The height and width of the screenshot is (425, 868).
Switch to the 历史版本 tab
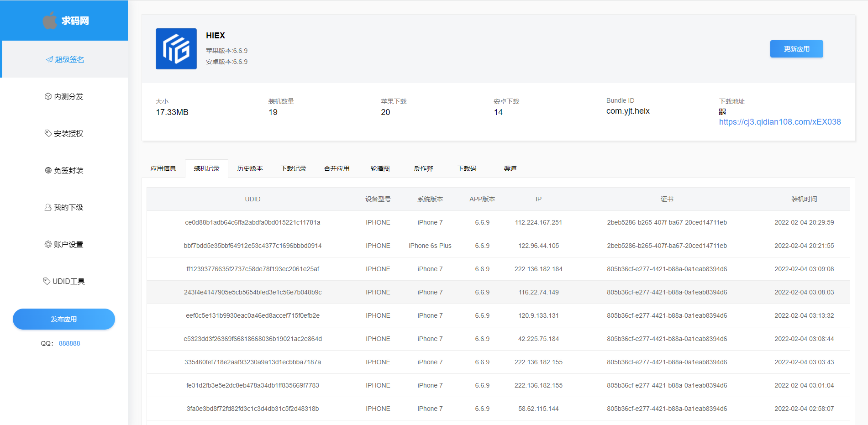(250, 168)
